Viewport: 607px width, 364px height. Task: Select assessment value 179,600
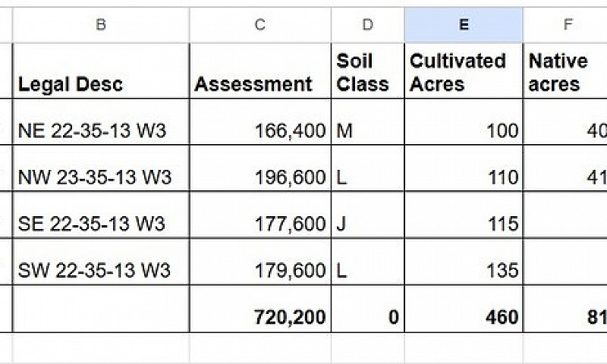click(x=260, y=262)
